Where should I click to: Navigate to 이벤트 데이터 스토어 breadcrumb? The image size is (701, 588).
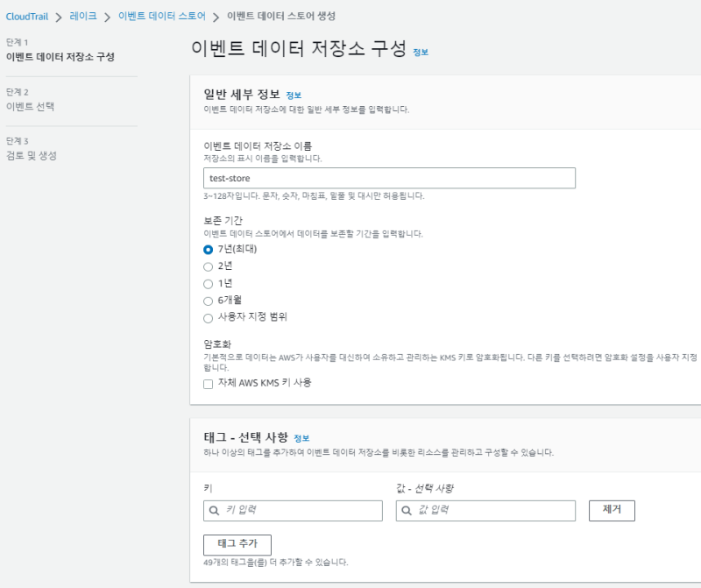[162, 16]
